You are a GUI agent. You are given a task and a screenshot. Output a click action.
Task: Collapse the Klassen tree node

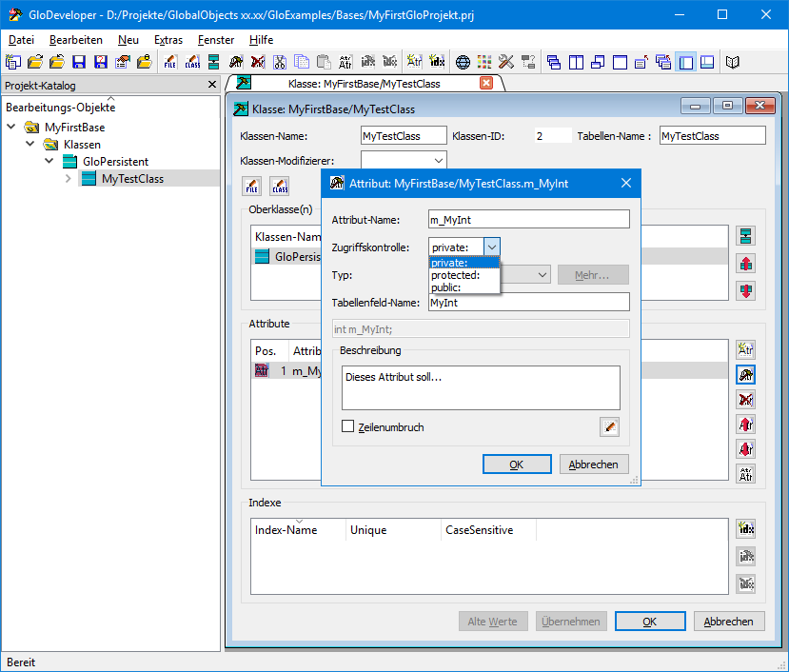pyautogui.click(x=30, y=144)
